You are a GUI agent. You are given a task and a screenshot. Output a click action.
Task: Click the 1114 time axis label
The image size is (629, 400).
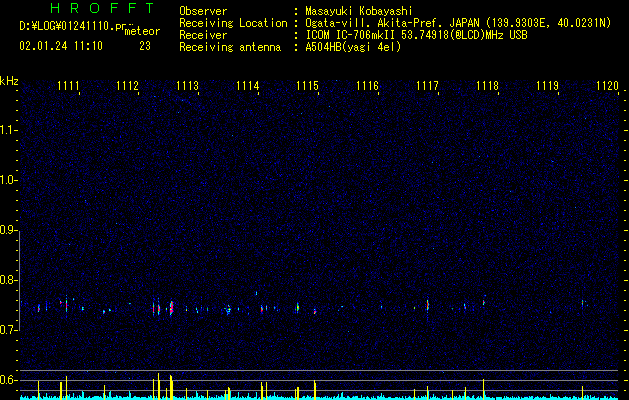(x=248, y=86)
